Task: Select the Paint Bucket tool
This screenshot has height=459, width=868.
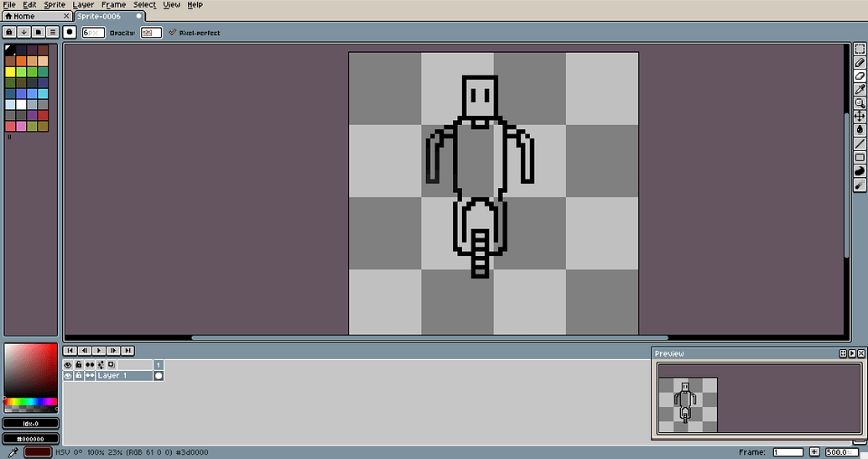Action: [x=860, y=130]
